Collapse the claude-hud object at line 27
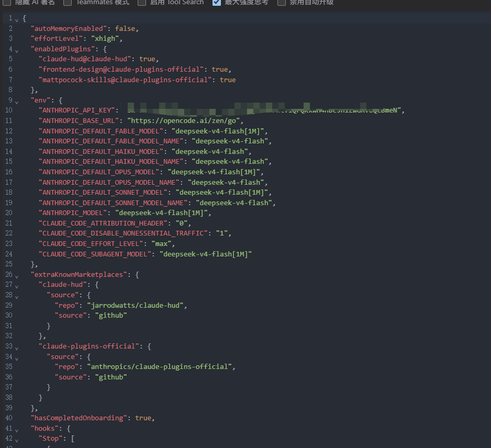Viewport: 491px width, 448px height. pos(17,287)
